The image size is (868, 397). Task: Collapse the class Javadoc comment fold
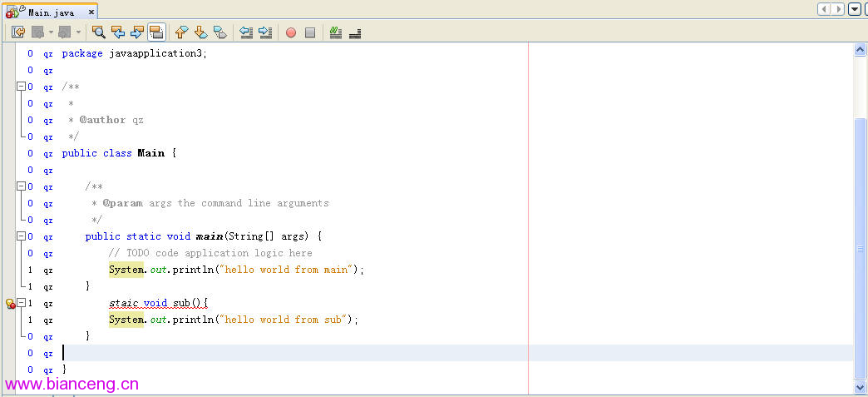pos(21,87)
